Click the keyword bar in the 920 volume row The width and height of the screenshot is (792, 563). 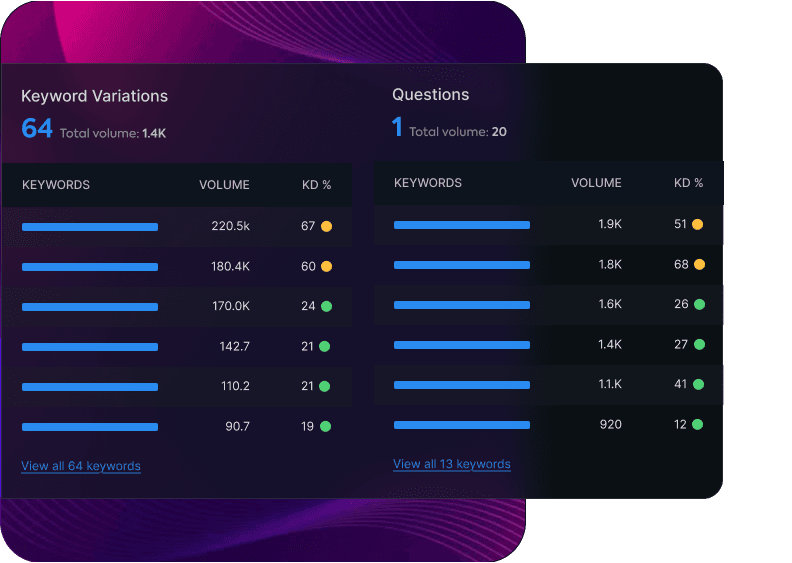(x=462, y=425)
